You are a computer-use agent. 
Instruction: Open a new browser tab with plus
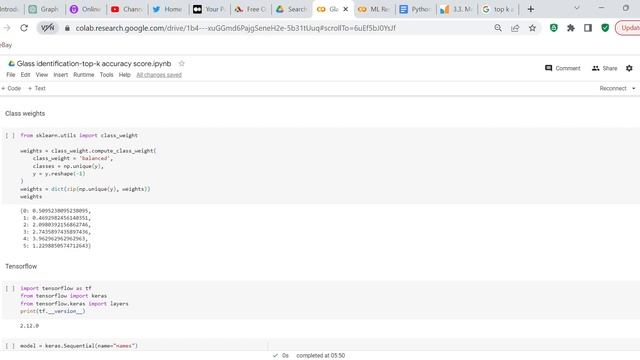(531, 9)
